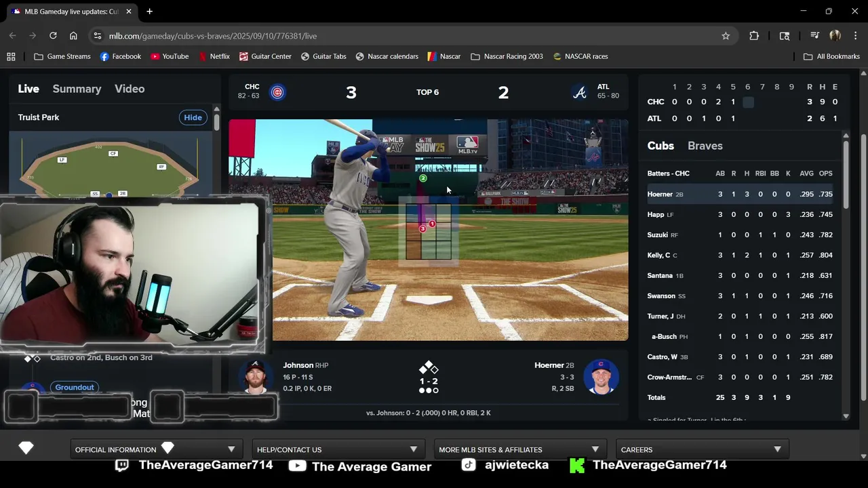Select pitch marker 1 in strike zone
The image size is (868, 488).
pyautogui.click(x=431, y=224)
